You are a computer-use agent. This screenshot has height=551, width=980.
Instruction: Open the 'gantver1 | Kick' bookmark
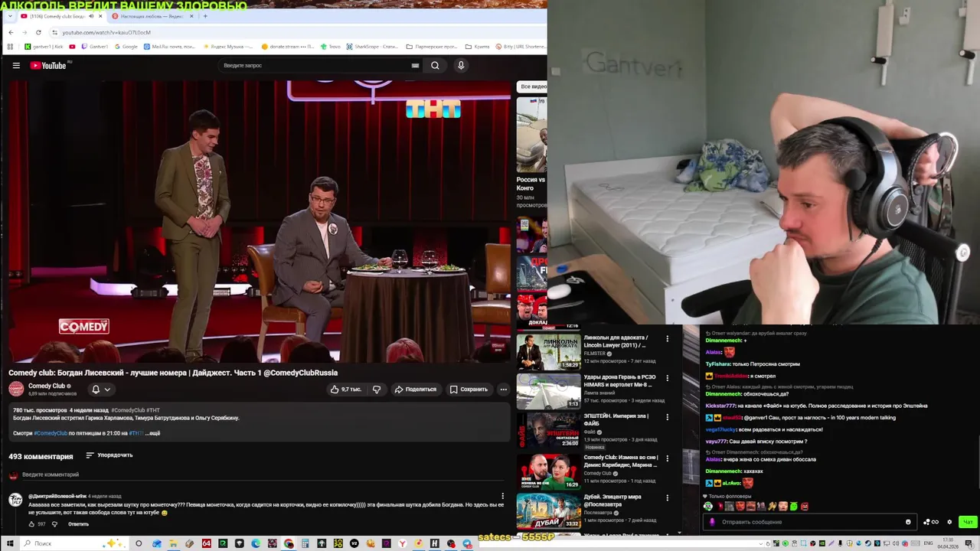click(44, 47)
